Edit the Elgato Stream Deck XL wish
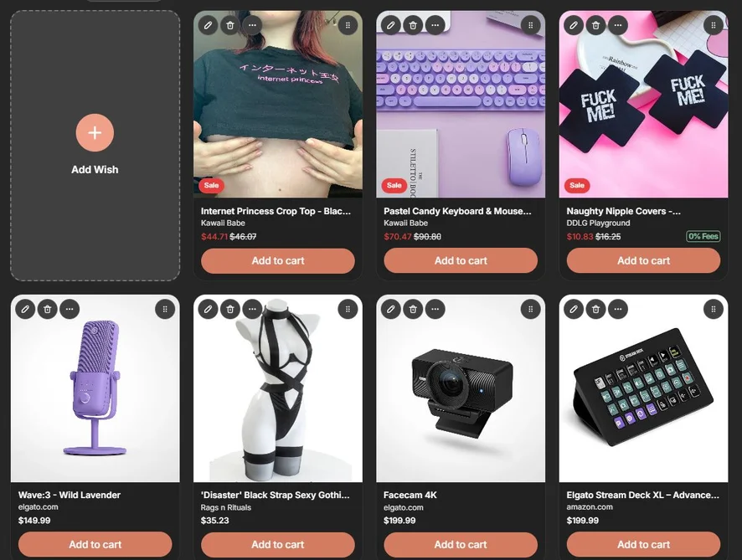742x560 pixels. pos(573,309)
